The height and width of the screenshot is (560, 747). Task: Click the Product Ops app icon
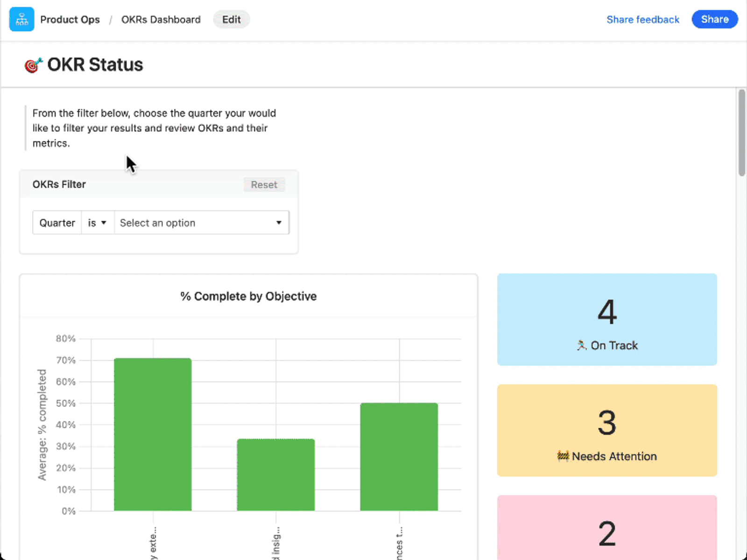coord(21,19)
